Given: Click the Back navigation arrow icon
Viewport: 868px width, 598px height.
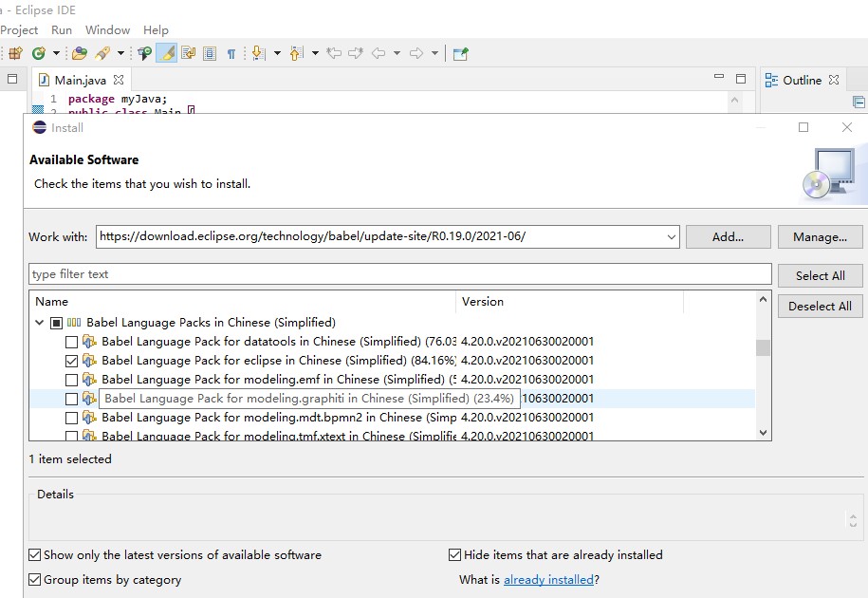Looking at the screenshot, I should (378, 53).
